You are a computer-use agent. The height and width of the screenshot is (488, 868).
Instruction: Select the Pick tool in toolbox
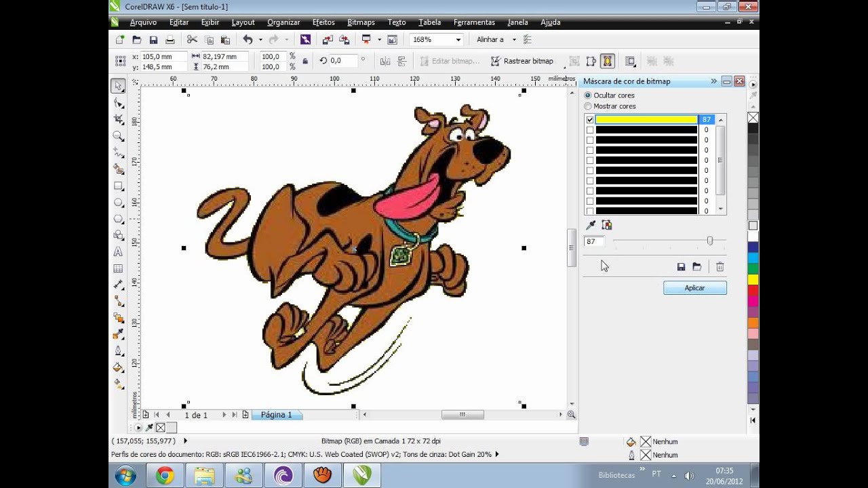(118, 86)
